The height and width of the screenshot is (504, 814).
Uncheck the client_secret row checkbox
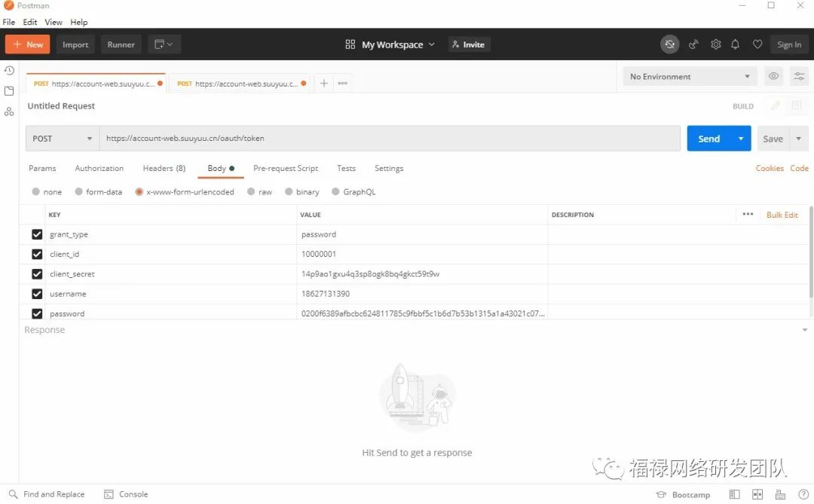(x=37, y=273)
